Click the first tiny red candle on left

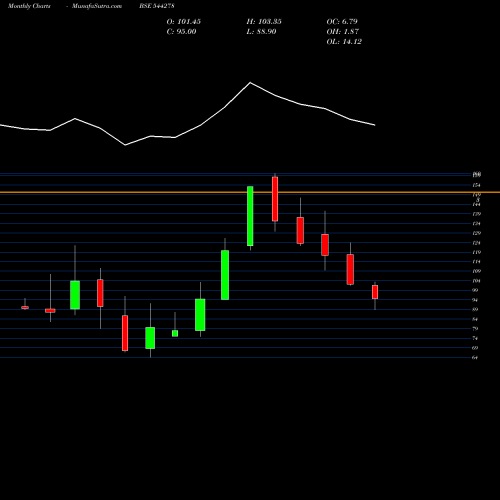[x=25, y=308]
